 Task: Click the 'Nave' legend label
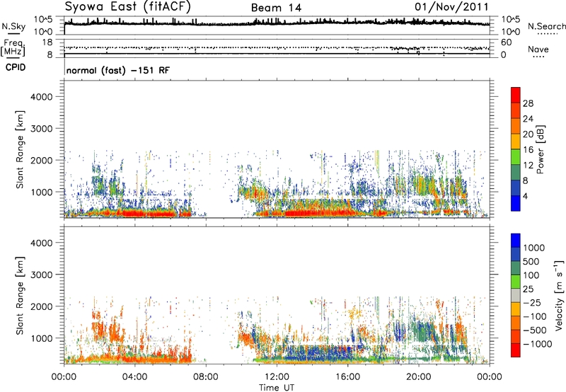pyautogui.click(x=538, y=50)
